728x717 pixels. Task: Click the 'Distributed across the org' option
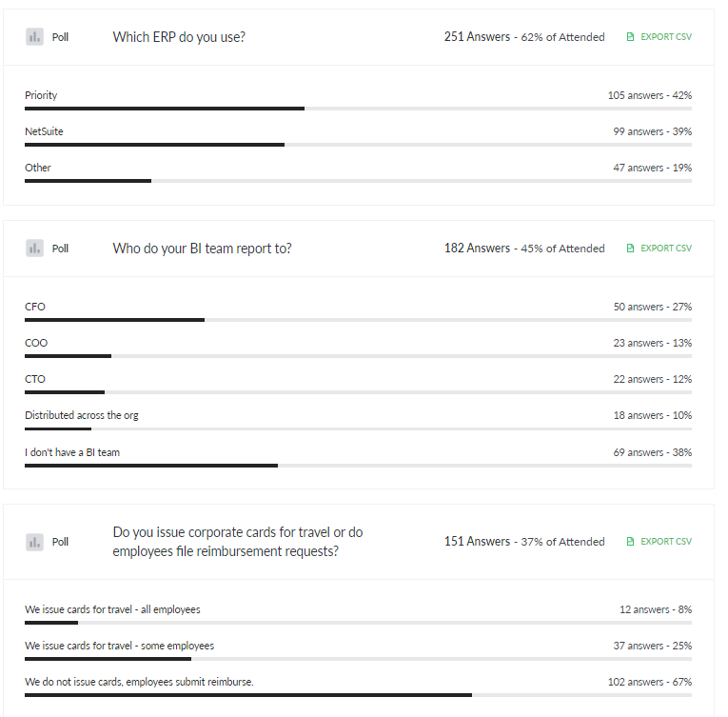[81, 415]
